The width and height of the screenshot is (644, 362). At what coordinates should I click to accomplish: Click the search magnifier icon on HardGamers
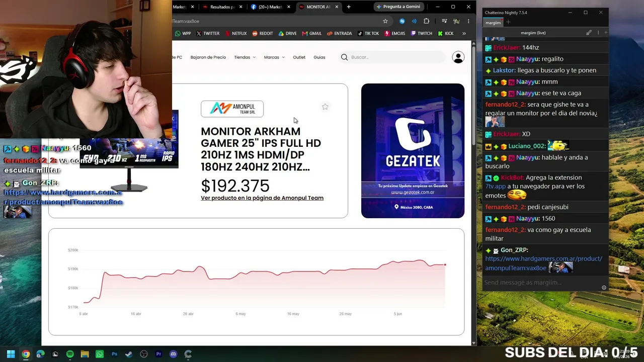345,57
